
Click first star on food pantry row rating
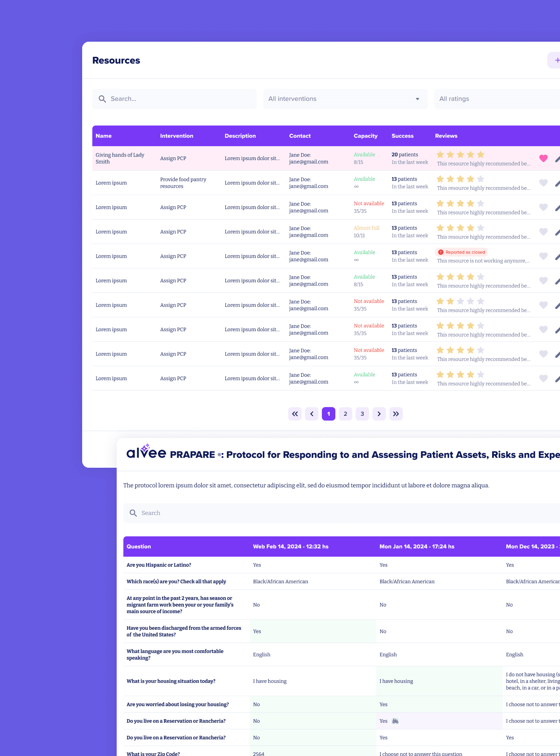coord(440,179)
